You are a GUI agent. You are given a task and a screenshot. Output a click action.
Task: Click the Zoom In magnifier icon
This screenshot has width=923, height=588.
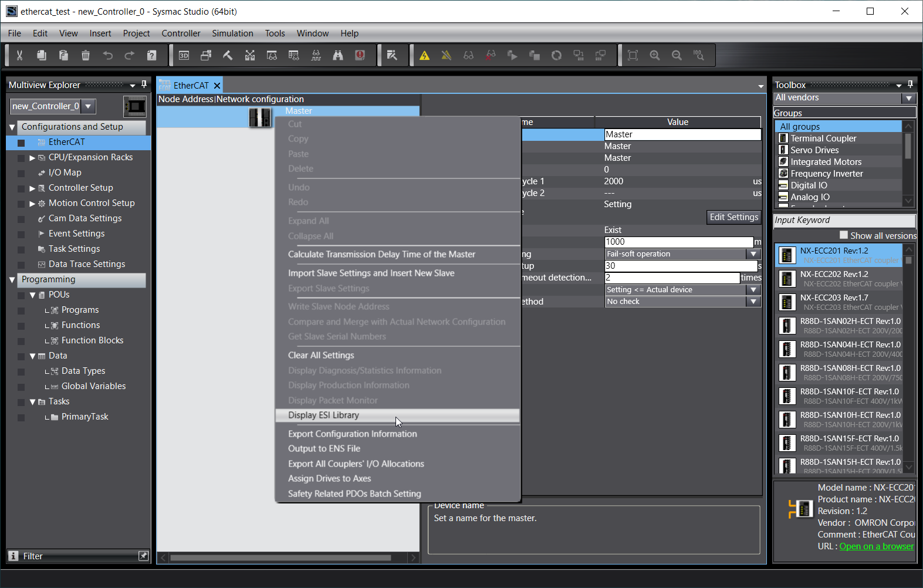(655, 55)
